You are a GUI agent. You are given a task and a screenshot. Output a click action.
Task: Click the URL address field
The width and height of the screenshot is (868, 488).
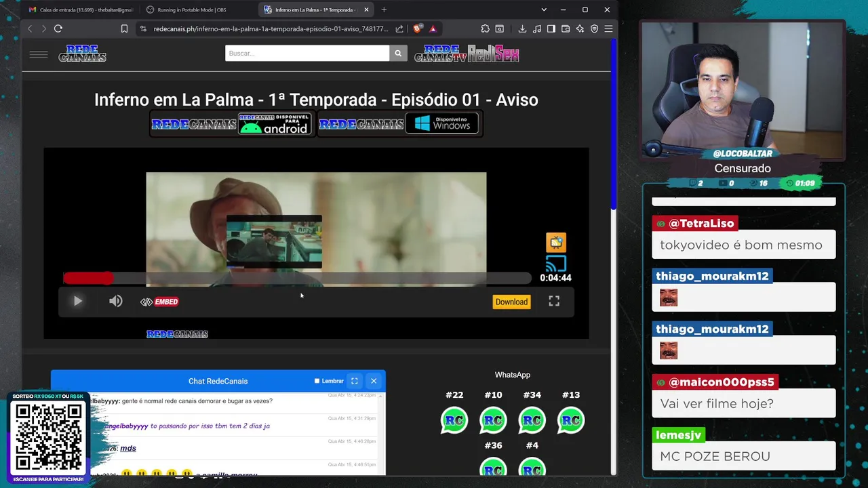click(271, 28)
